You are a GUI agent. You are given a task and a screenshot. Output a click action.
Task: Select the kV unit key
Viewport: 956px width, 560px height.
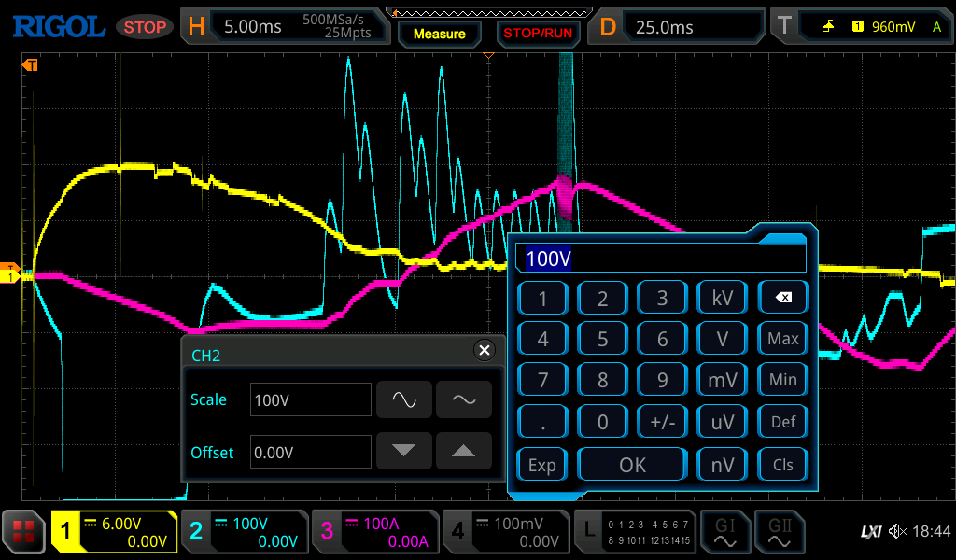(x=722, y=299)
